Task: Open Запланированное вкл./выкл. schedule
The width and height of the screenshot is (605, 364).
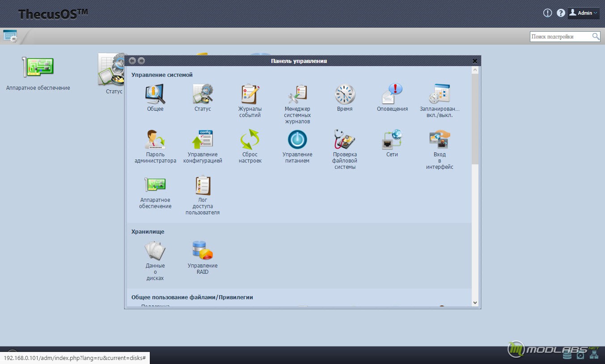Action: tap(440, 94)
